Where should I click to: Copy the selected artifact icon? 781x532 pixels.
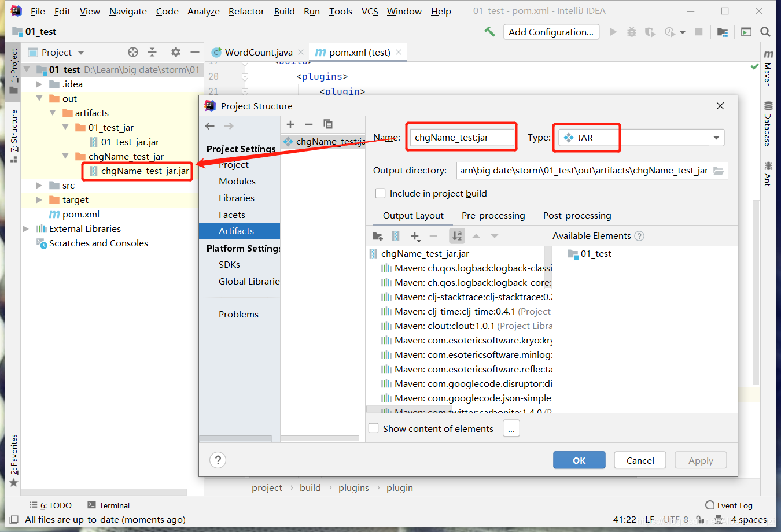point(328,124)
